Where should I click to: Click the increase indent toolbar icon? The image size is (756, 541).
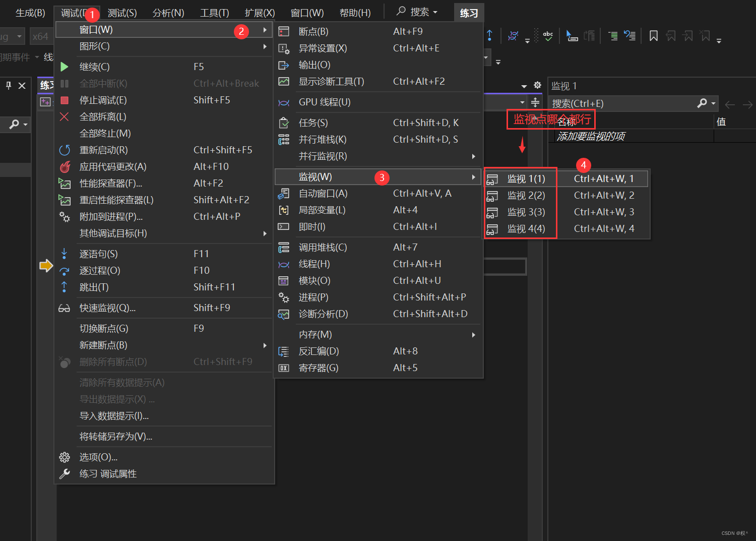click(612, 36)
